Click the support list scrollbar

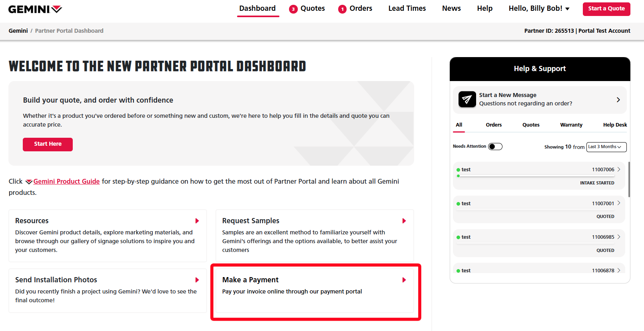(x=629, y=180)
